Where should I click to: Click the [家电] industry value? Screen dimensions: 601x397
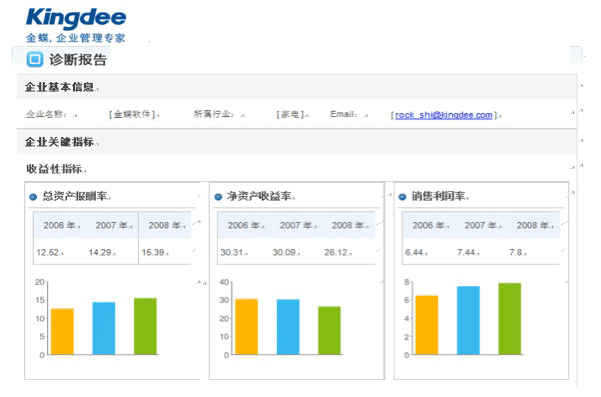(291, 114)
